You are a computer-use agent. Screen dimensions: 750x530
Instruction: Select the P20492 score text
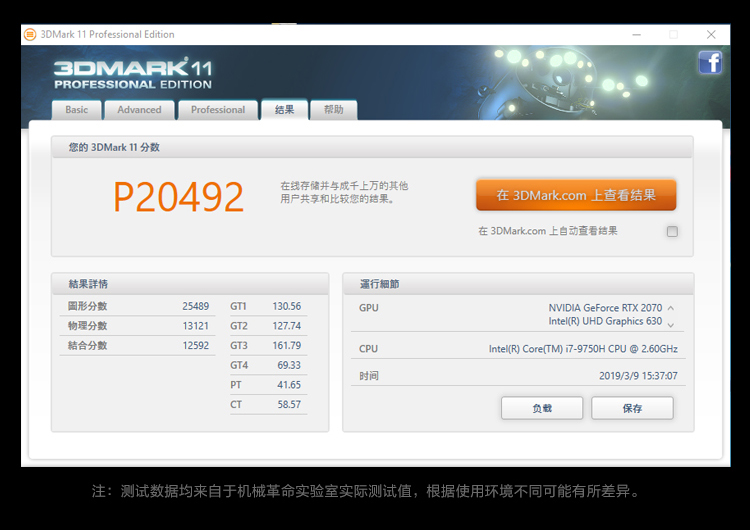(178, 197)
